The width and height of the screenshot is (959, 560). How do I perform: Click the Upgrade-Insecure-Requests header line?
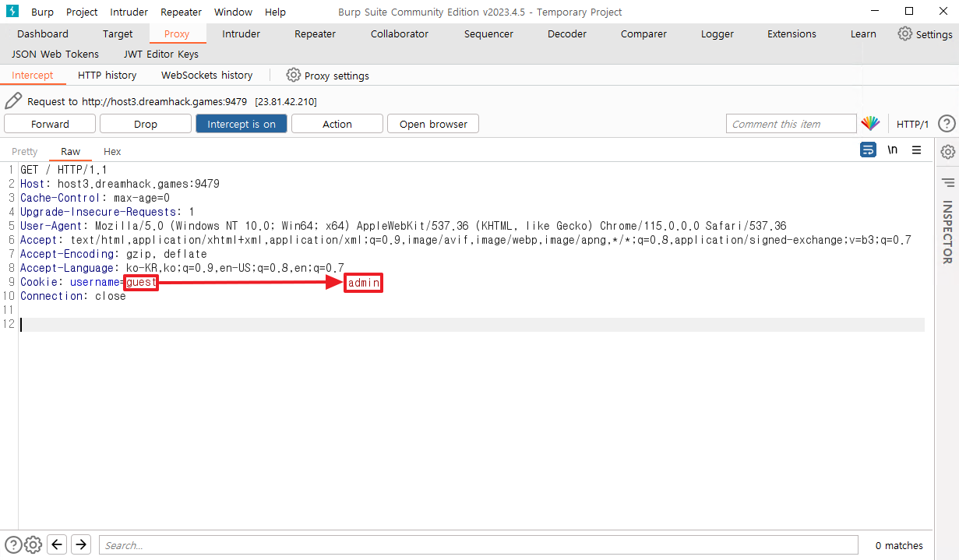click(108, 212)
